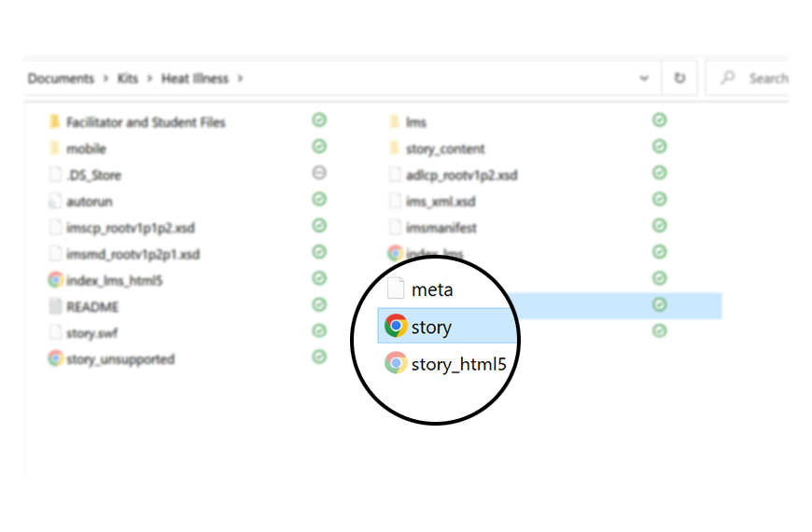Select the imsmanifest file

tap(441, 227)
